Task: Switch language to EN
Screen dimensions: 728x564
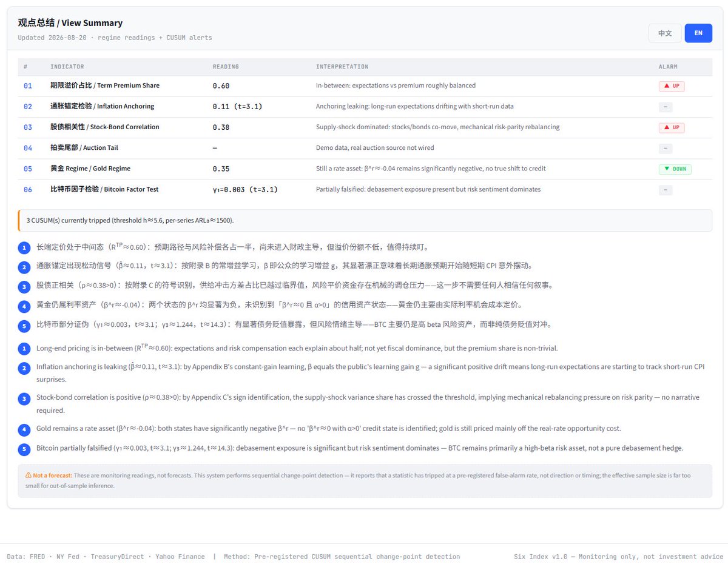Action: click(x=698, y=33)
